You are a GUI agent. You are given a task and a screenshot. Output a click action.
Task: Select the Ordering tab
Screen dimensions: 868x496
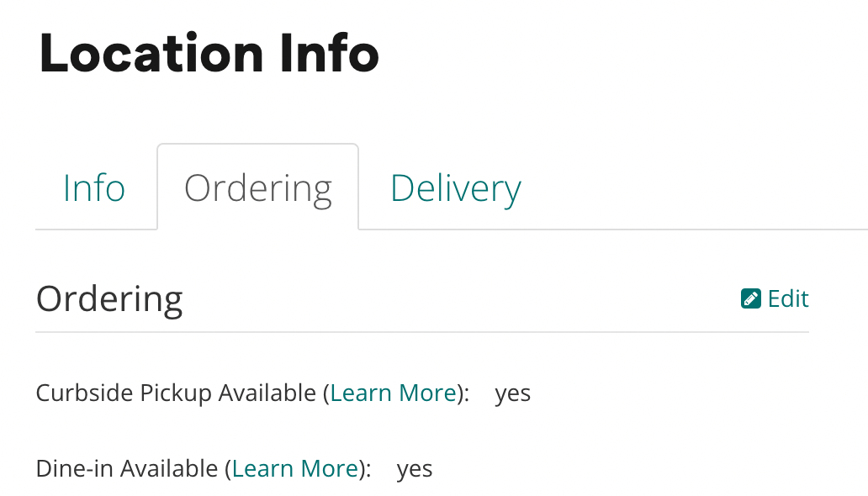coord(258,187)
